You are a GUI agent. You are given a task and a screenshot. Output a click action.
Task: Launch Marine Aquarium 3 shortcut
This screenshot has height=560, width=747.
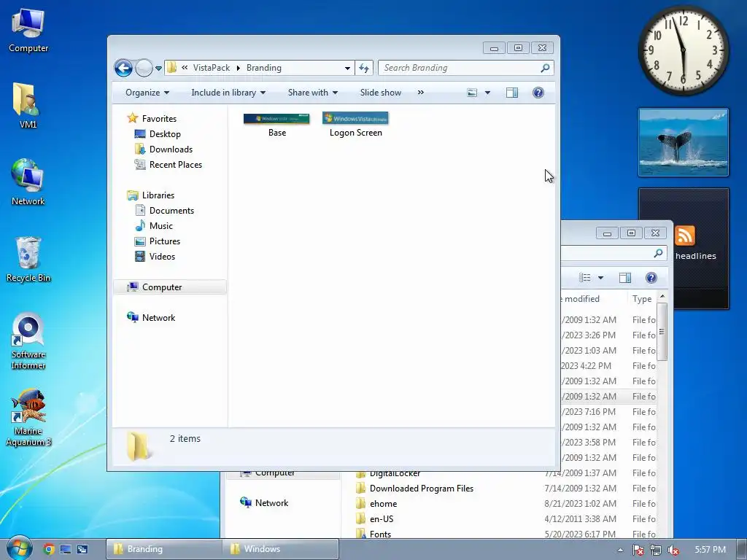[x=28, y=418]
